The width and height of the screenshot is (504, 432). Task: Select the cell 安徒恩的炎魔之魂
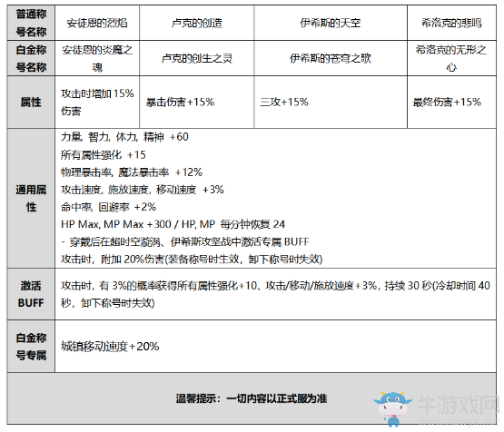point(97,58)
